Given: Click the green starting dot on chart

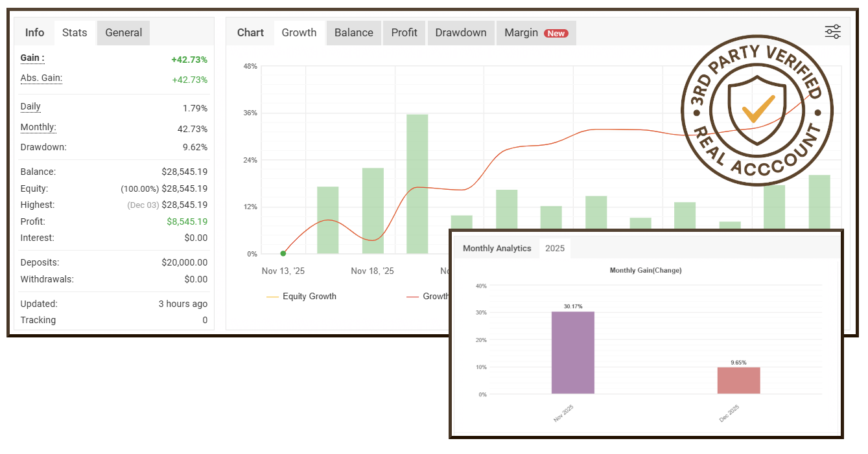Looking at the screenshot, I should tap(283, 253).
